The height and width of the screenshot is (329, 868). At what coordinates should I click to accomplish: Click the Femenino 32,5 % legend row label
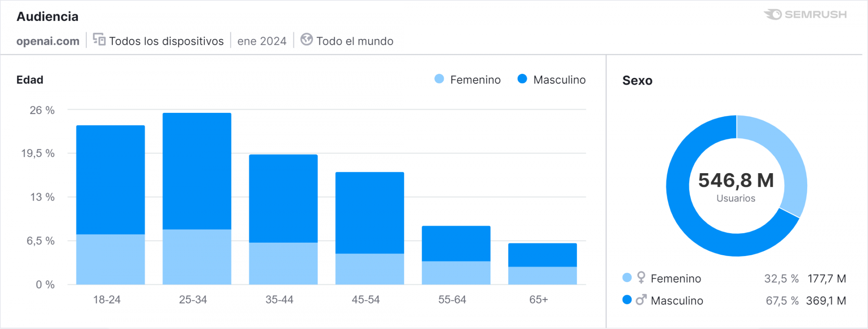click(676, 279)
